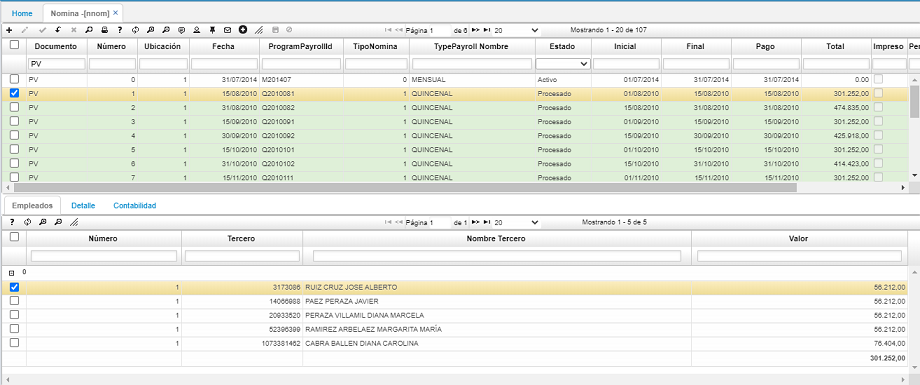Toggle select-all checkbox in upper grid header
Screen dimensions: 920x385
pos(14,45)
